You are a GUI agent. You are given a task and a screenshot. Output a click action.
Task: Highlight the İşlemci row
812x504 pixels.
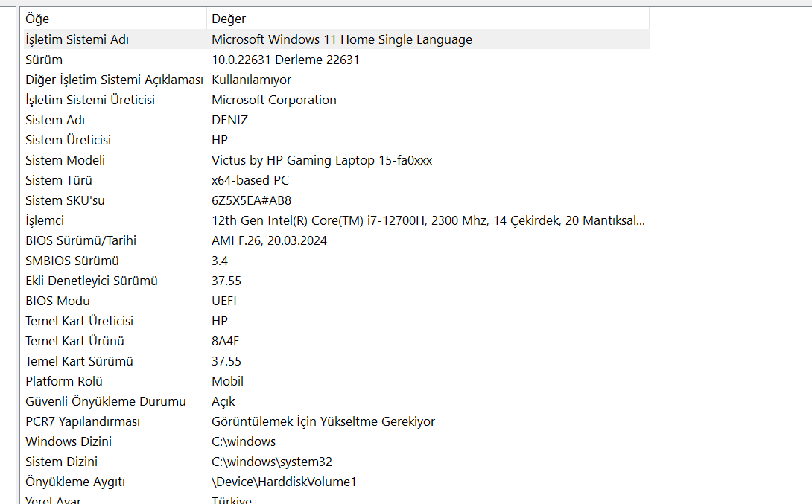coord(45,220)
